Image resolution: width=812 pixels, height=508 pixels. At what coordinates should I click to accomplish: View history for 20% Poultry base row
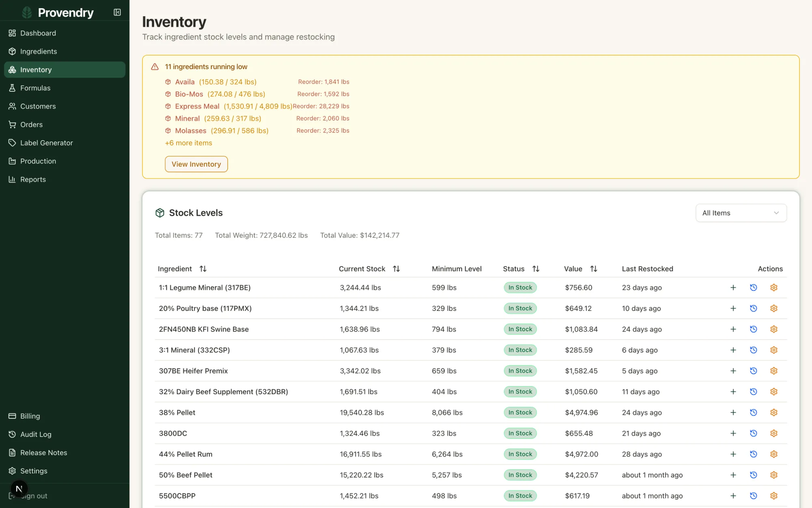click(754, 308)
